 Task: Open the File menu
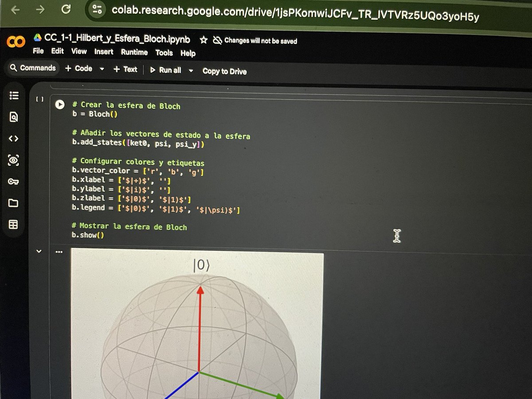pyautogui.click(x=38, y=51)
